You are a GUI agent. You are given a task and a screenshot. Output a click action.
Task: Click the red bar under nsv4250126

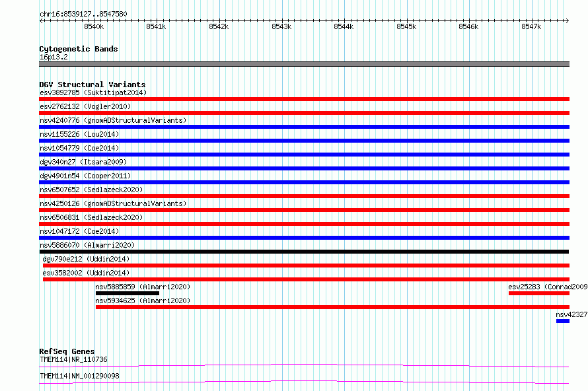[x=304, y=210]
